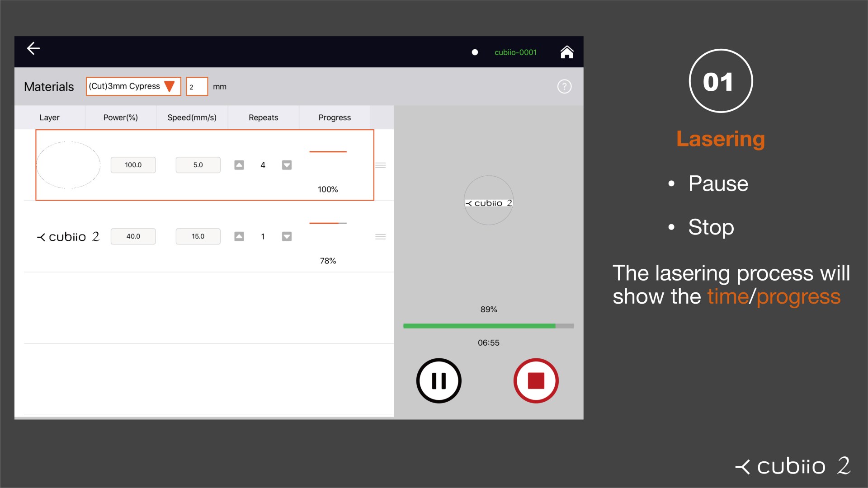
Task: Click the connection status dot next to cubiio-0001
Action: 475,52
